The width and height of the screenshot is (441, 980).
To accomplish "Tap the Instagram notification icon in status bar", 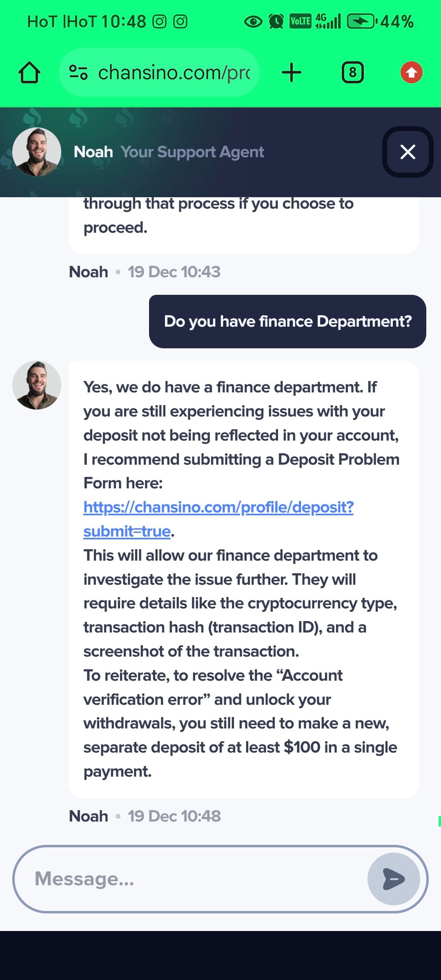I will [x=159, y=22].
